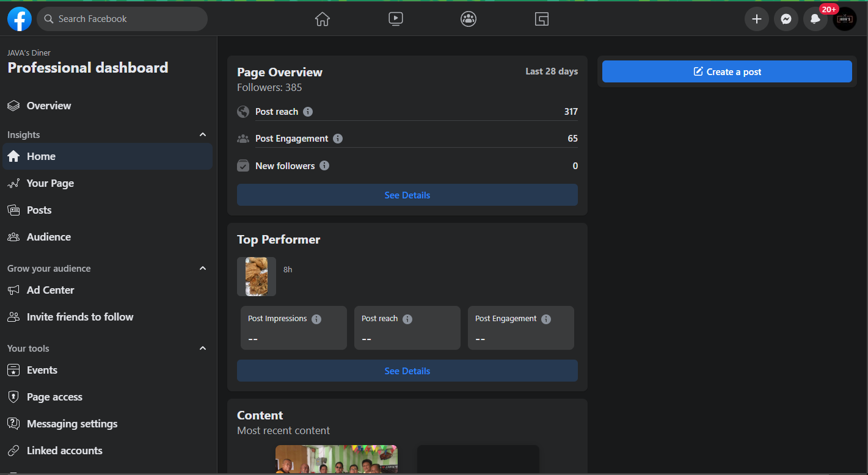Select Home under Insights

[x=108, y=156]
